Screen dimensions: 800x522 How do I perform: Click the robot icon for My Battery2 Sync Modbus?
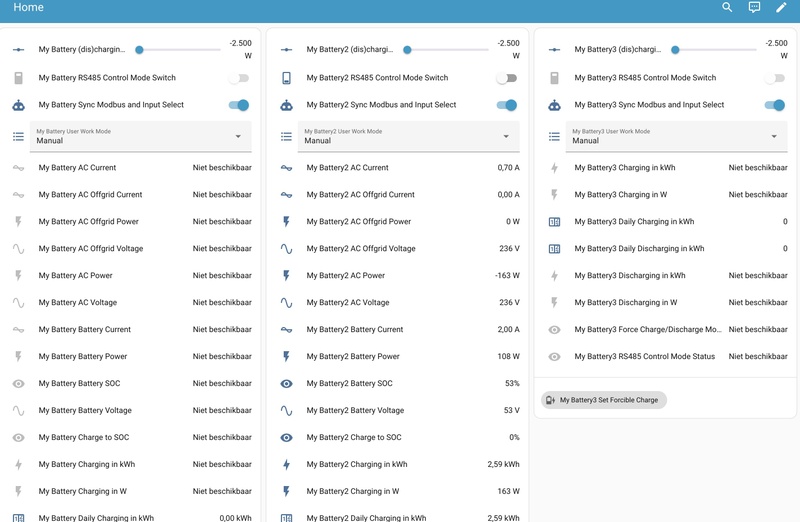pyautogui.click(x=286, y=105)
